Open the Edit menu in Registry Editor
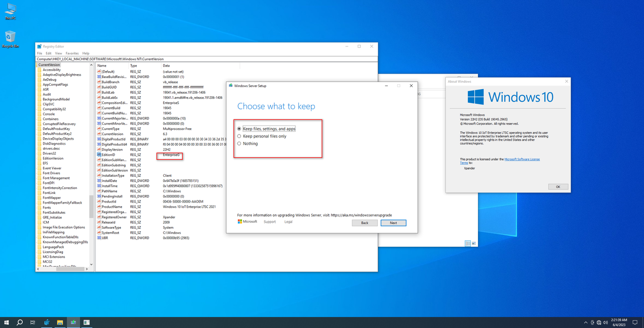644x328 pixels. [x=49, y=53]
